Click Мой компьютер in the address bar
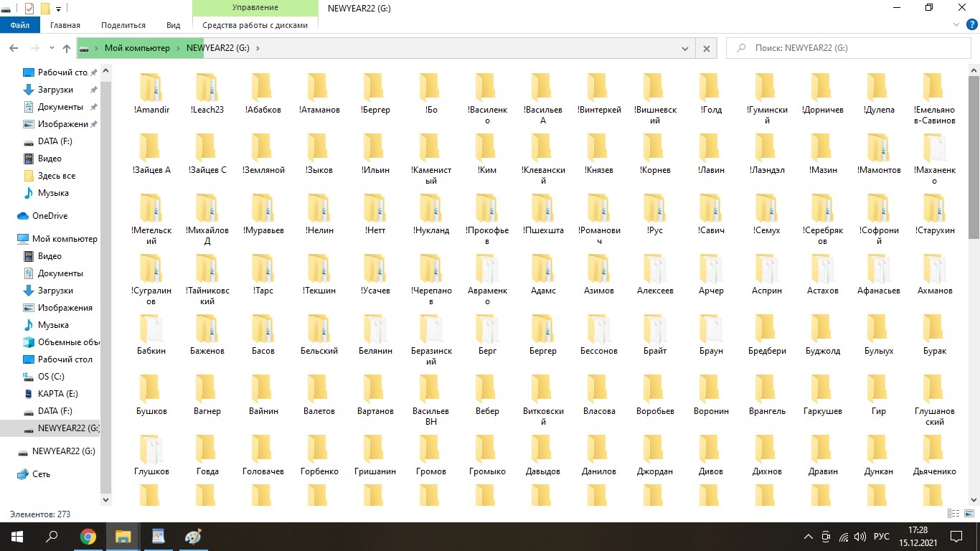Screen dimensions: 980x551 click(137, 48)
